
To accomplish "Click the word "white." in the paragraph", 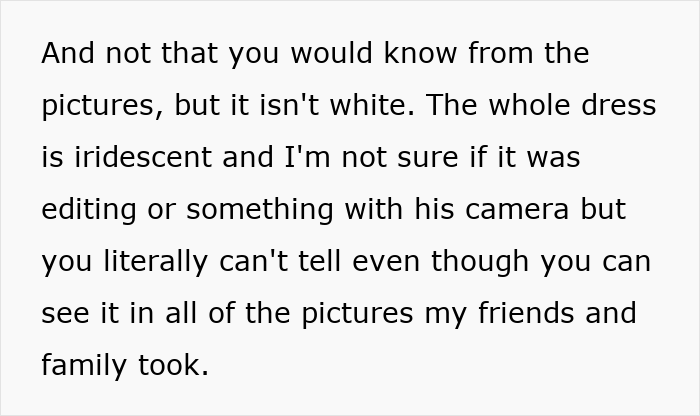I will pyautogui.click(x=372, y=105).
